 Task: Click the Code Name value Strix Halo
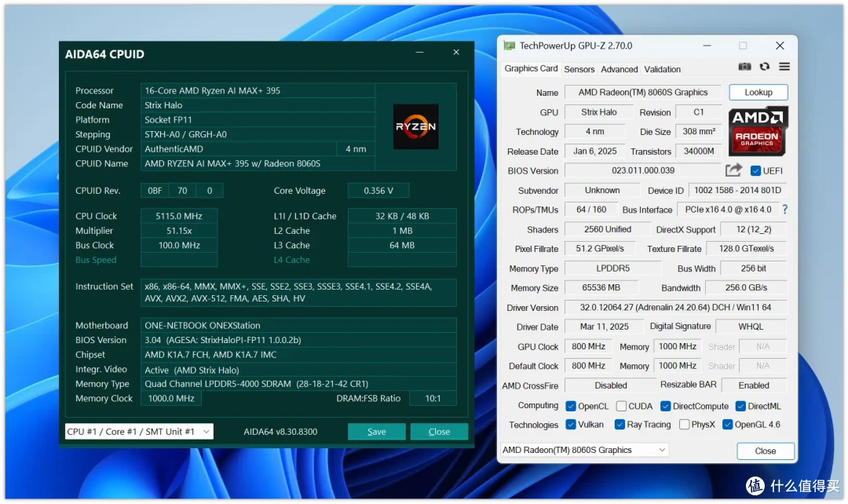[258, 105]
